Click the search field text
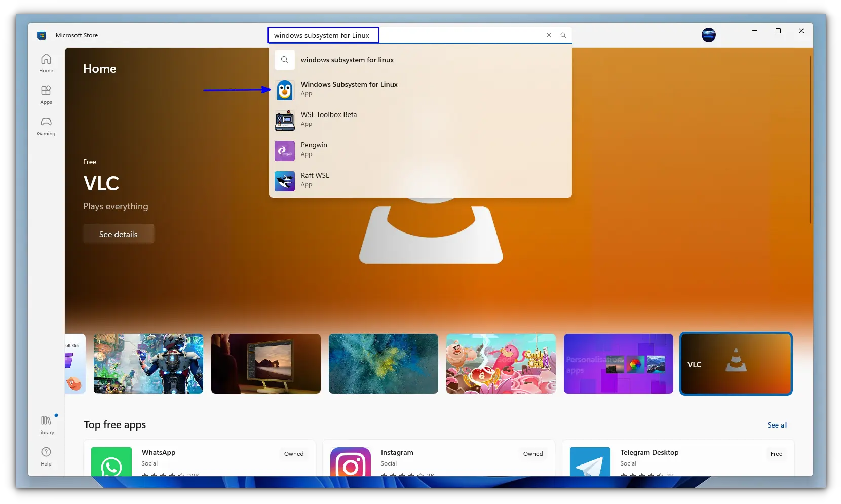The image size is (841, 504). tap(322, 35)
